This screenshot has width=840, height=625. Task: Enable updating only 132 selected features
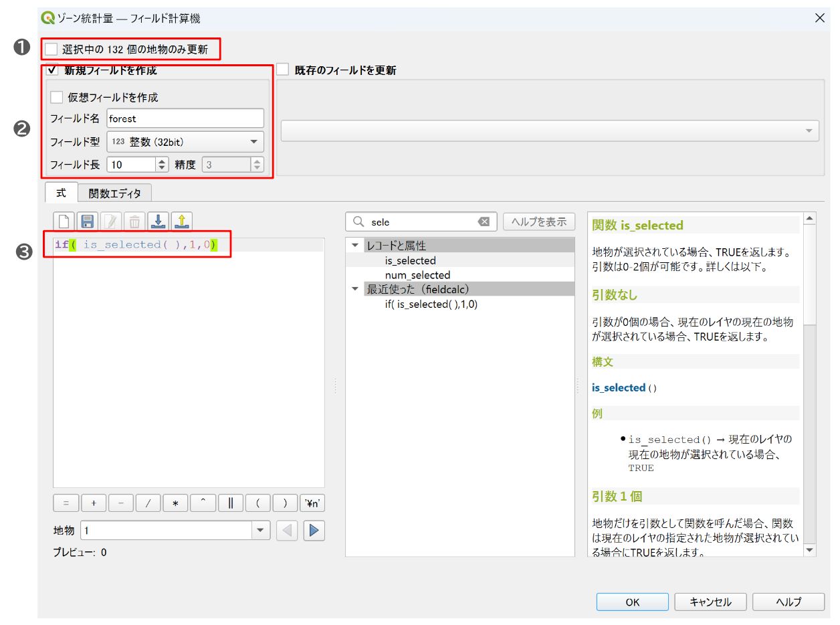tap(51, 50)
